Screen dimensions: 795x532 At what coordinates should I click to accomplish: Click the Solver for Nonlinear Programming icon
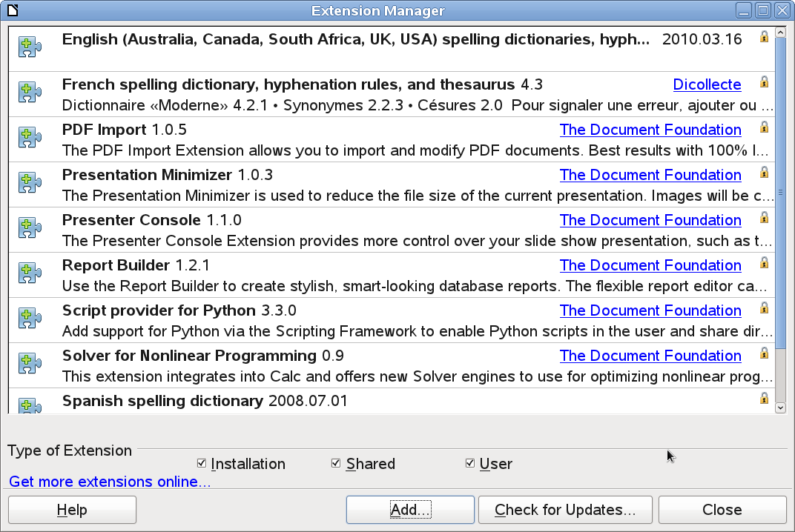click(30, 363)
